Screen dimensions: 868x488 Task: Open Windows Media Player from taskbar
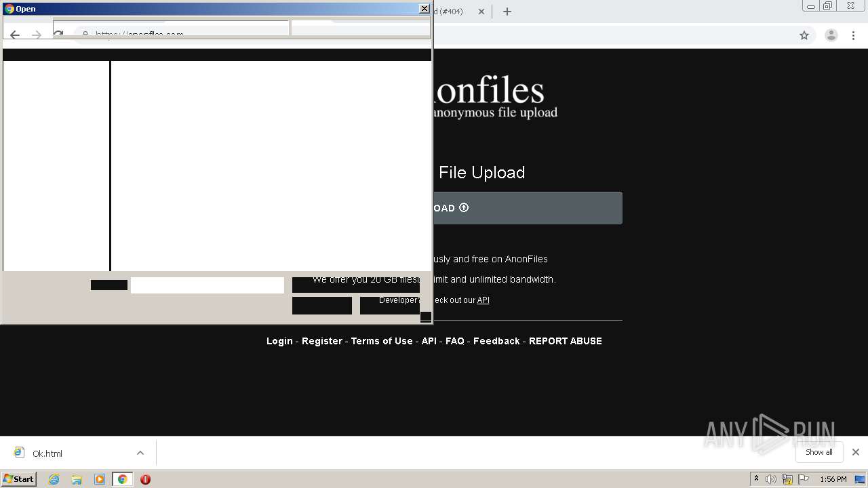point(100,479)
